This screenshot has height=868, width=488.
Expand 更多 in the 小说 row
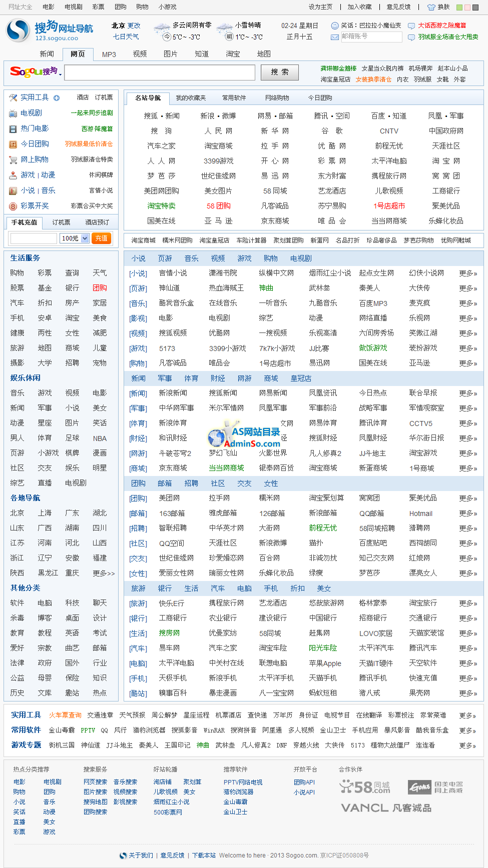(x=468, y=273)
